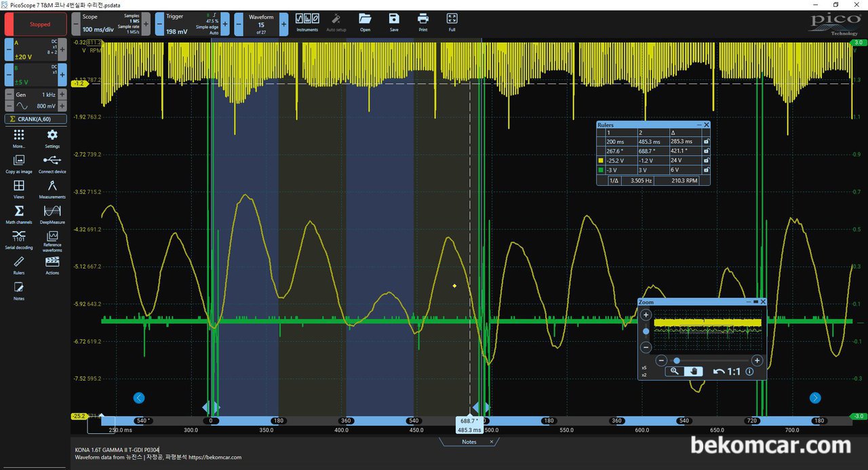The image size is (868, 470).
Task: Toggle lock on the time ruler row
Action: click(706, 142)
